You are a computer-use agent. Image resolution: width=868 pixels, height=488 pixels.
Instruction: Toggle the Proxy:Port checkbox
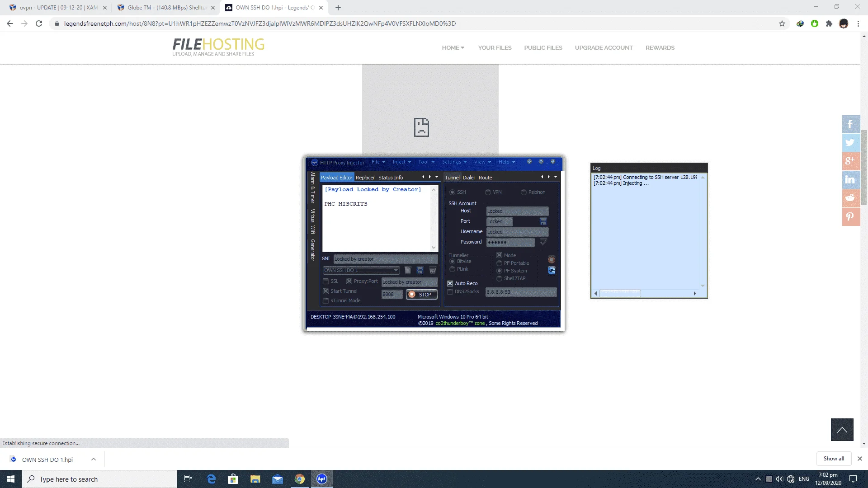pyautogui.click(x=349, y=281)
